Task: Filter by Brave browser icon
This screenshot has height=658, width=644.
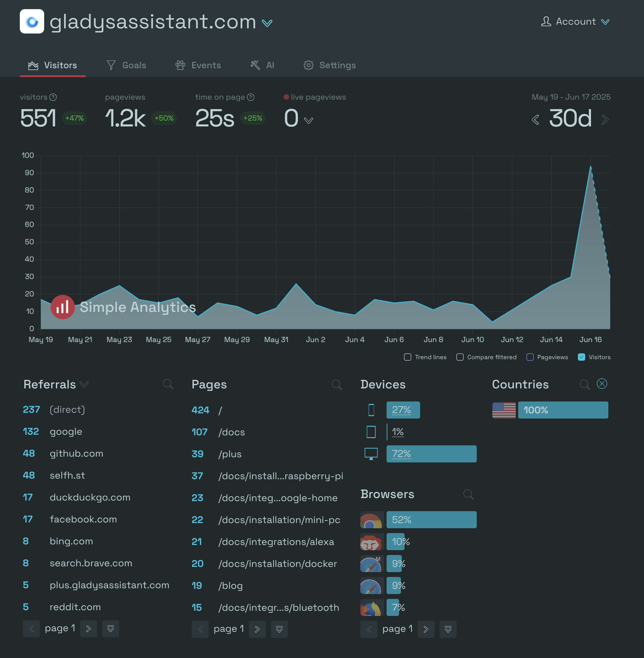Action: click(372, 542)
